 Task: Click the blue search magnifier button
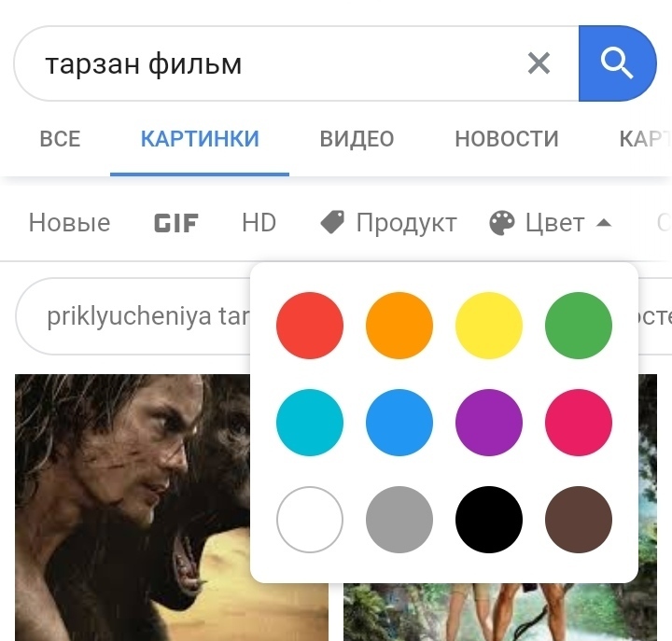coord(617,63)
